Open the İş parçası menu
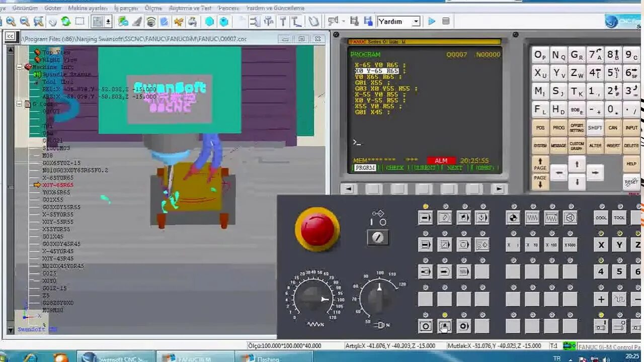644x362 pixels. [x=127, y=8]
